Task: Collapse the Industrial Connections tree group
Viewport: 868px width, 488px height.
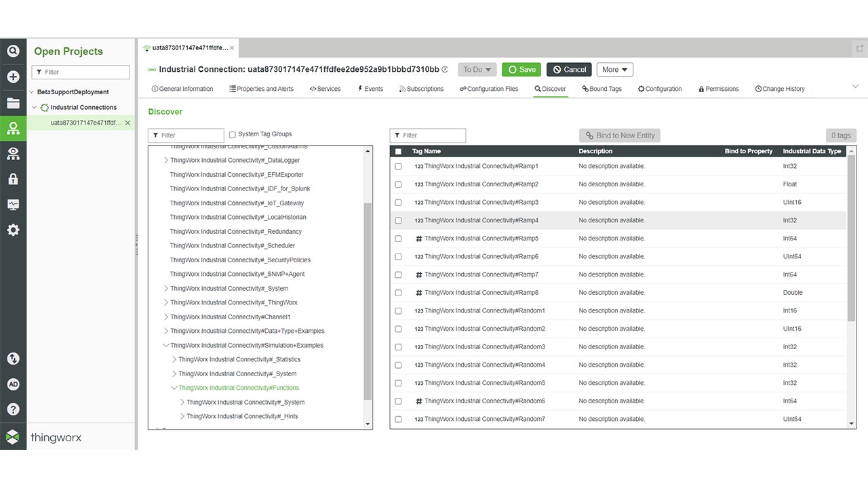Action: [x=35, y=108]
